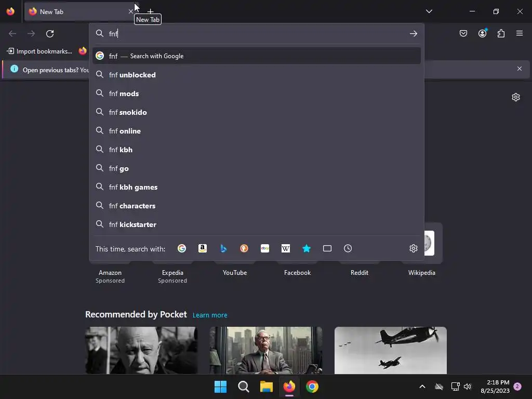
Task: Open Windows taskbar Search
Action: tap(243, 387)
